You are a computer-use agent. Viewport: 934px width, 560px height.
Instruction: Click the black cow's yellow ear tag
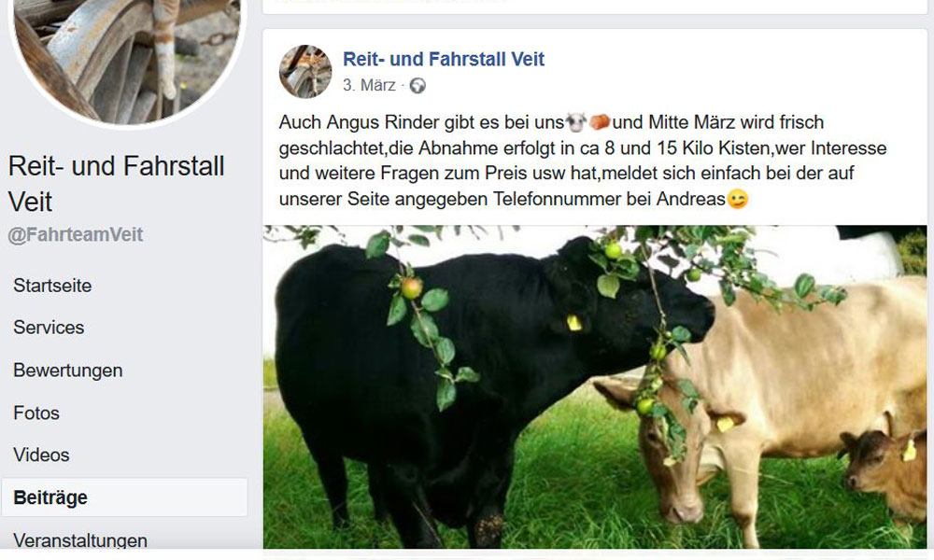pyautogui.click(x=573, y=323)
